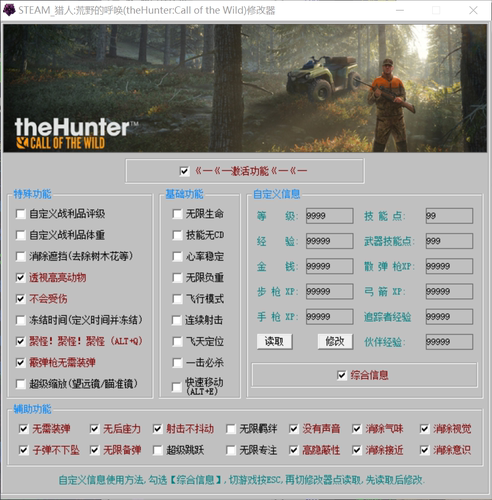Uncheck 消除气味 checkbox

pyautogui.click(x=357, y=429)
